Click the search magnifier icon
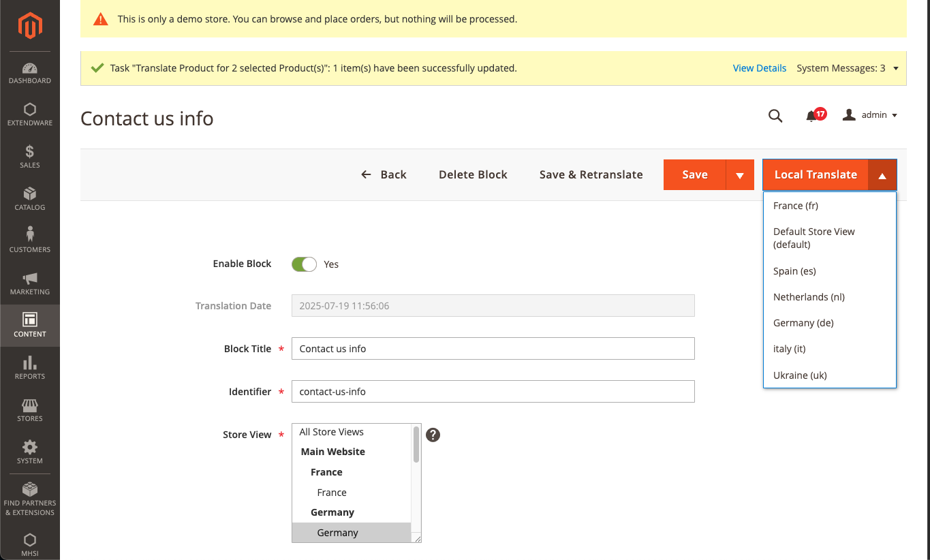 coord(775,116)
